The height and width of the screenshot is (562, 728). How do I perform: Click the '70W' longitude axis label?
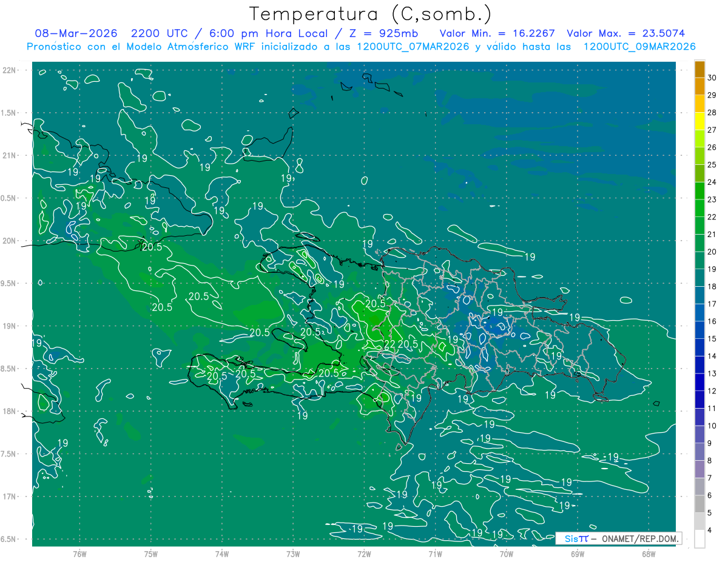506,554
